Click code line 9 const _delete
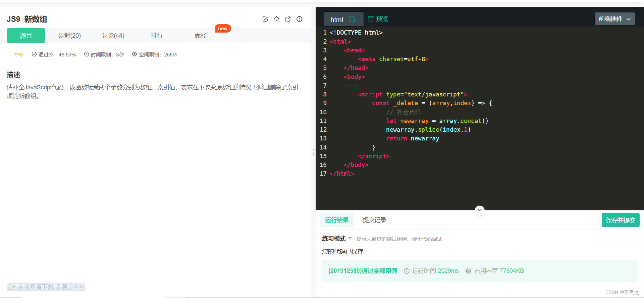This screenshot has height=298, width=644. tap(432, 103)
